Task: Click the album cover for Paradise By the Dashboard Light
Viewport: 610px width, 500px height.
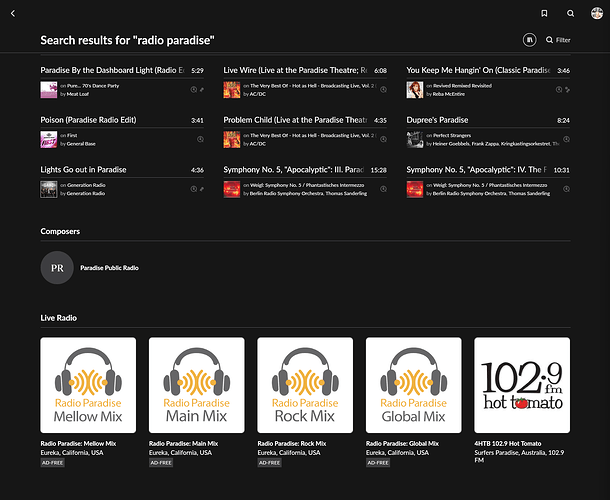Action: [x=49, y=90]
